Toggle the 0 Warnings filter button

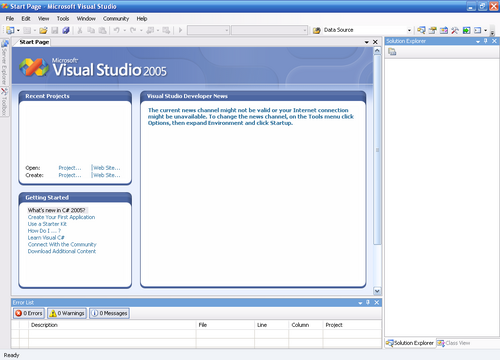pos(67,313)
